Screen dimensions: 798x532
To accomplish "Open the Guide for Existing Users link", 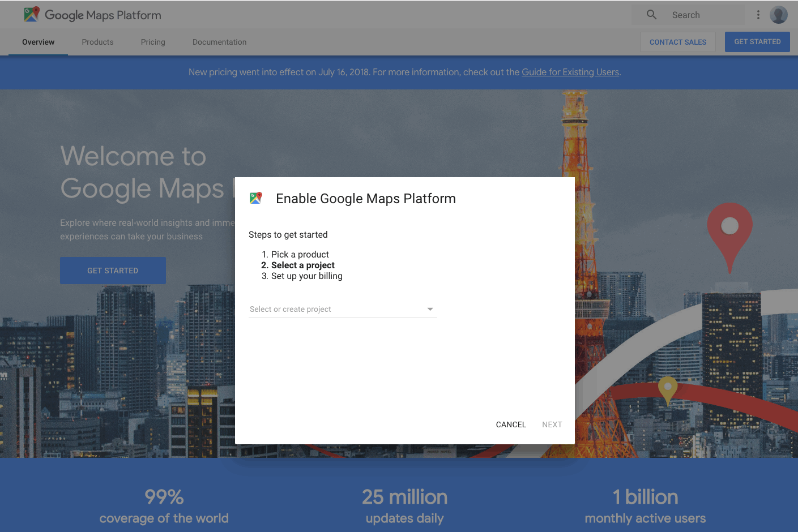I will pos(570,72).
